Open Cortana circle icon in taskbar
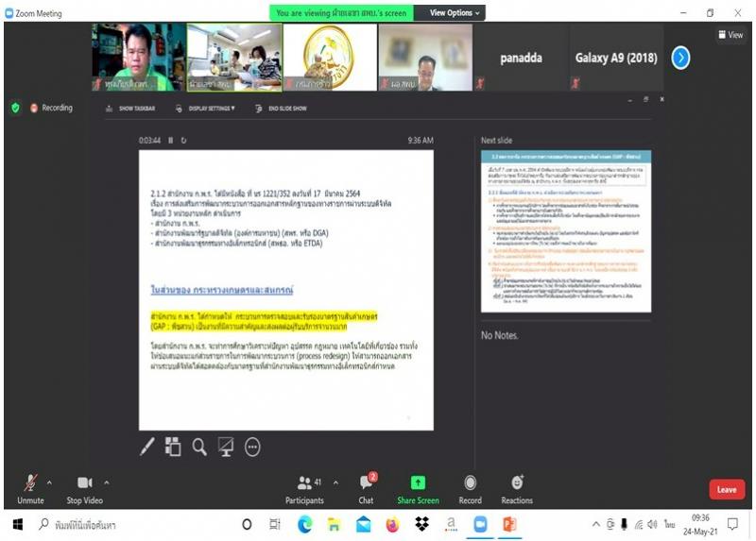The image size is (756, 541). pos(247,524)
